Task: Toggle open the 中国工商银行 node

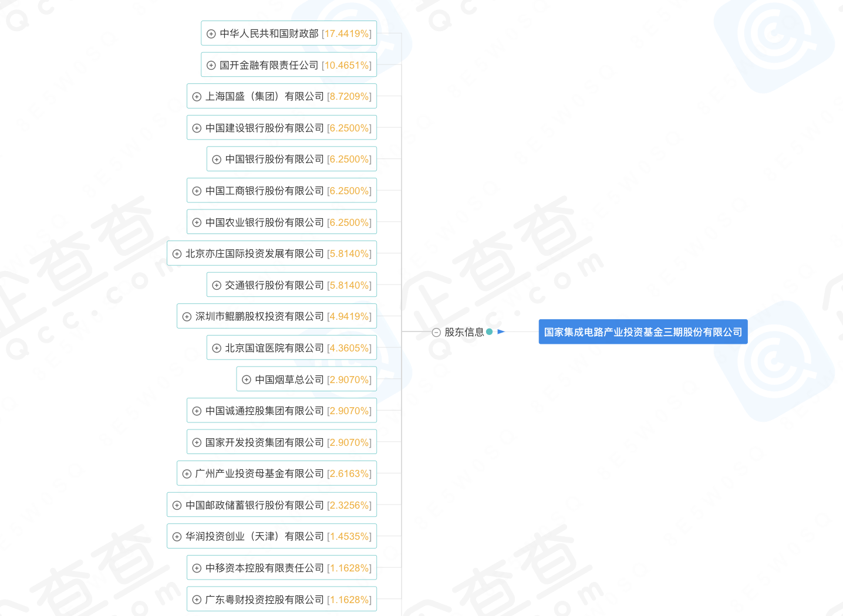Action: pyautogui.click(x=196, y=190)
